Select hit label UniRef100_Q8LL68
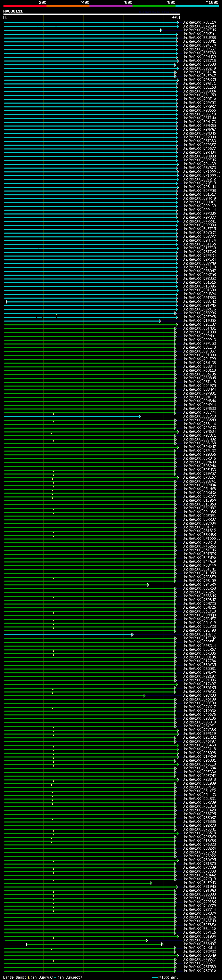The height and width of the screenshot is (980, 222). pos(199,88)
